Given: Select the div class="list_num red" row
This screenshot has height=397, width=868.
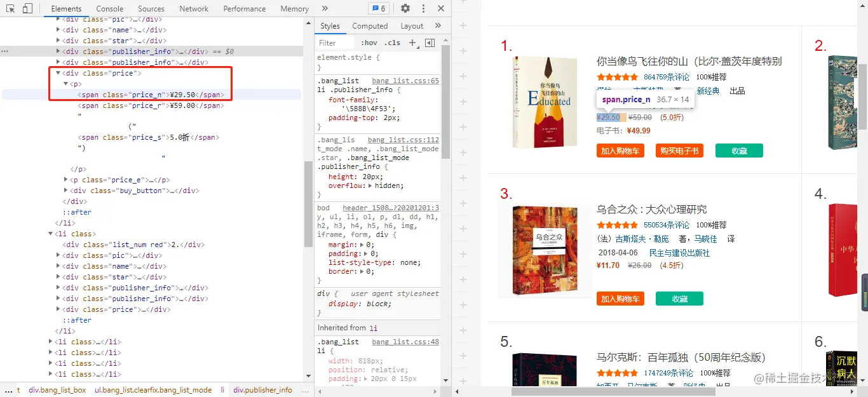Looking at the screenshot, I should [x=133, y=245].
